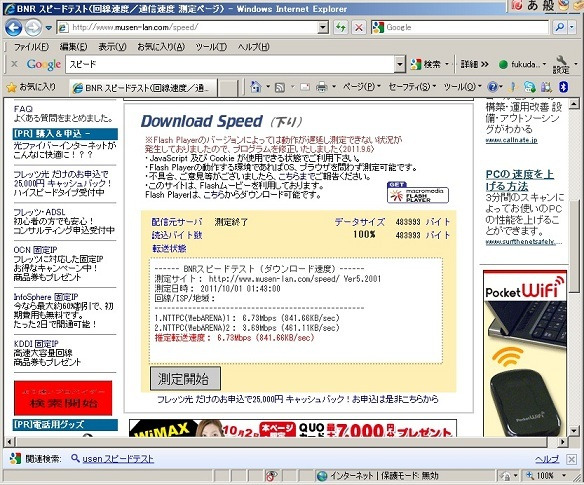This screenshot has width=584, height=485.
Task: Click the Pocket WiFi advertisement image
Action: tap(525, 353)
